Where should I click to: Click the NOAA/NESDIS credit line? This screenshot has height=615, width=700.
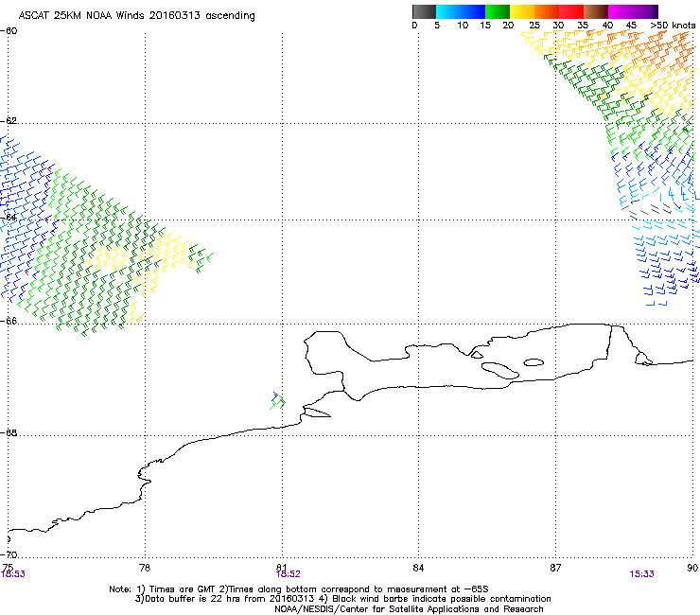click(x=409, y=609)
